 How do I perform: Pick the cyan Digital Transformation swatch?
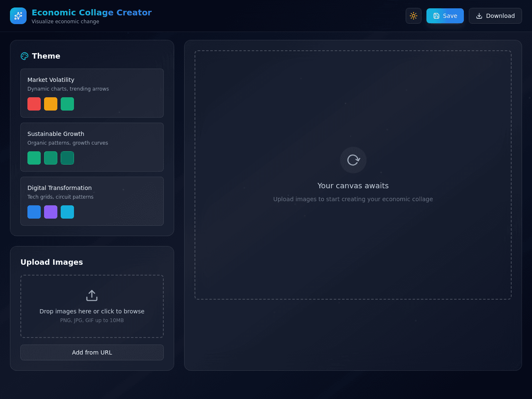pos(67,212)
